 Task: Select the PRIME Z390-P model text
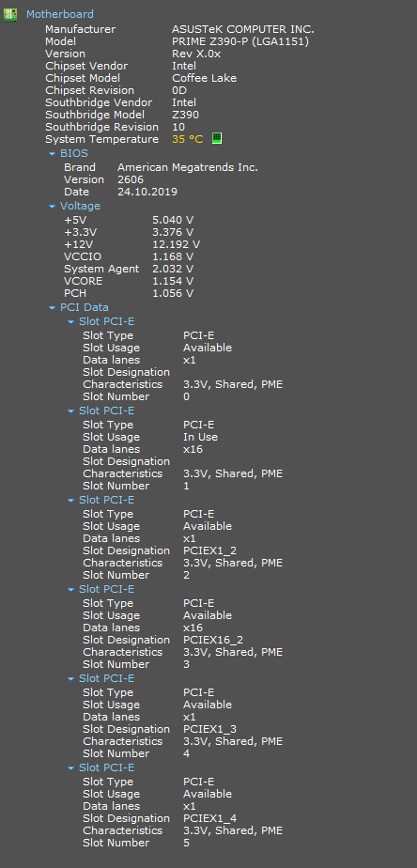240,41
